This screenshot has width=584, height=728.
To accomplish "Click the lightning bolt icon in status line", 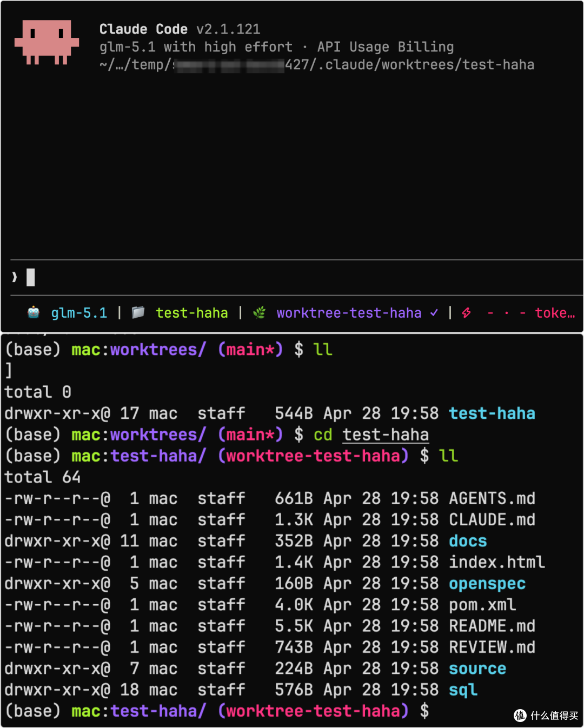I will tap(466, 312).
